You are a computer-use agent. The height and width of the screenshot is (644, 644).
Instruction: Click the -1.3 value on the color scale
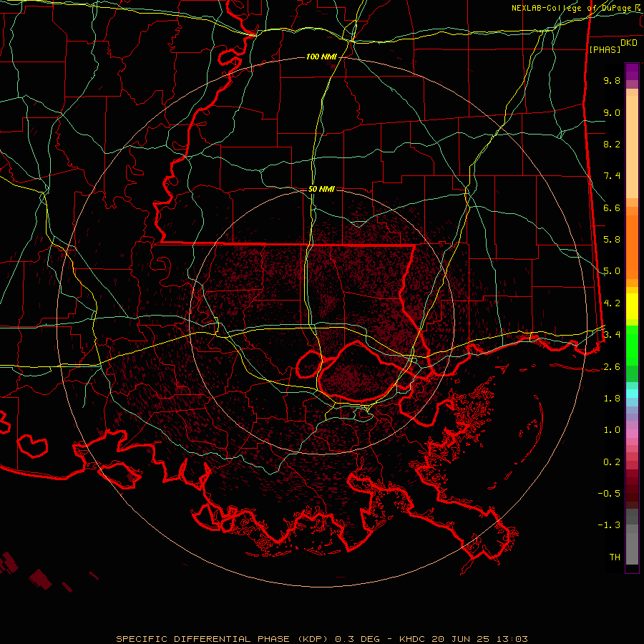click(609, 525)
